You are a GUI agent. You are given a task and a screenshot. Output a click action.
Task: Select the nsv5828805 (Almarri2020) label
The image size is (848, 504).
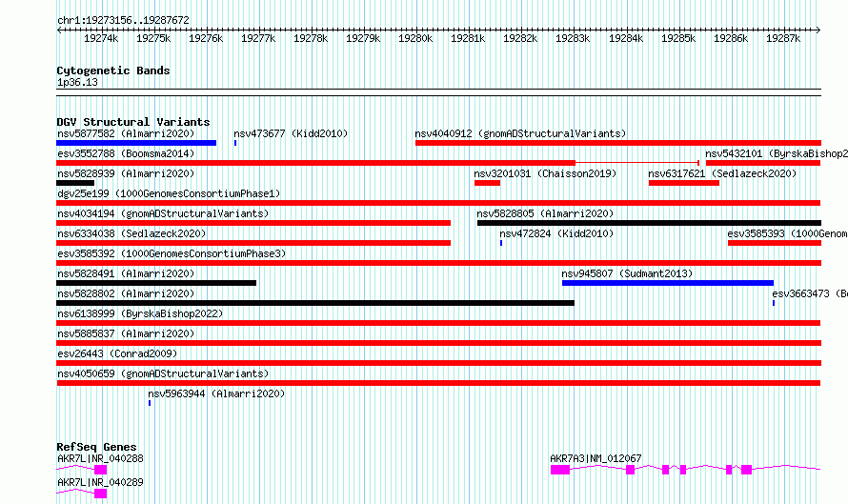545,213
